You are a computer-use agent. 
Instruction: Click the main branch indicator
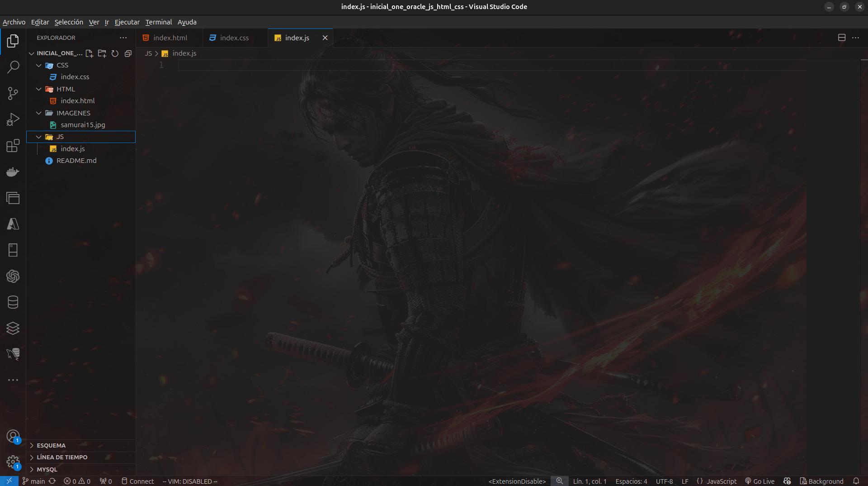[x=34, y=481]
